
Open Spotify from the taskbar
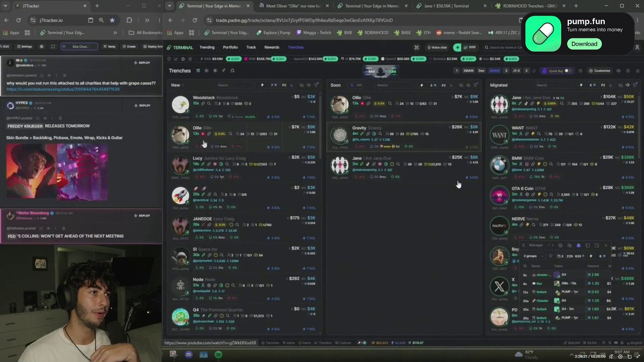218,354
